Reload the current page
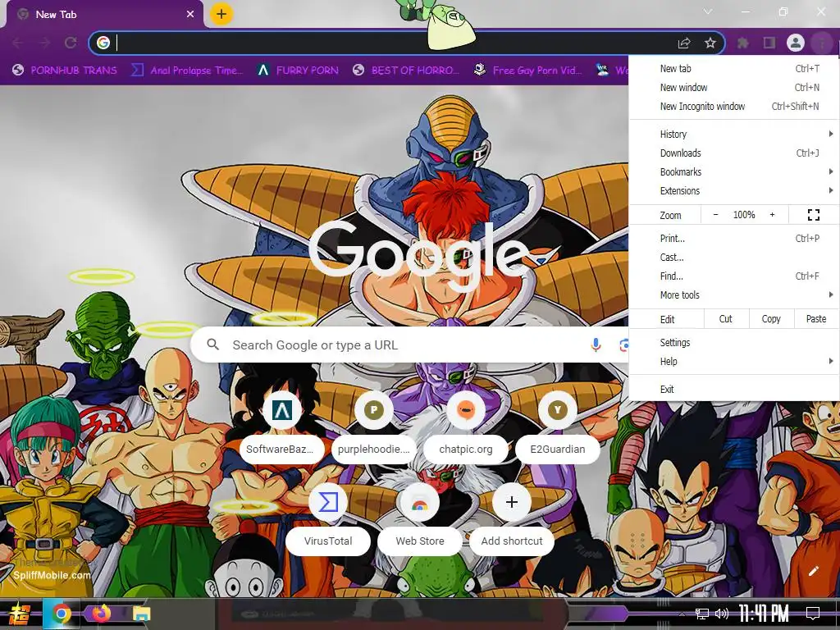This screenshot has height=630, width=840. pyautogui.click(x=71, y=43)
